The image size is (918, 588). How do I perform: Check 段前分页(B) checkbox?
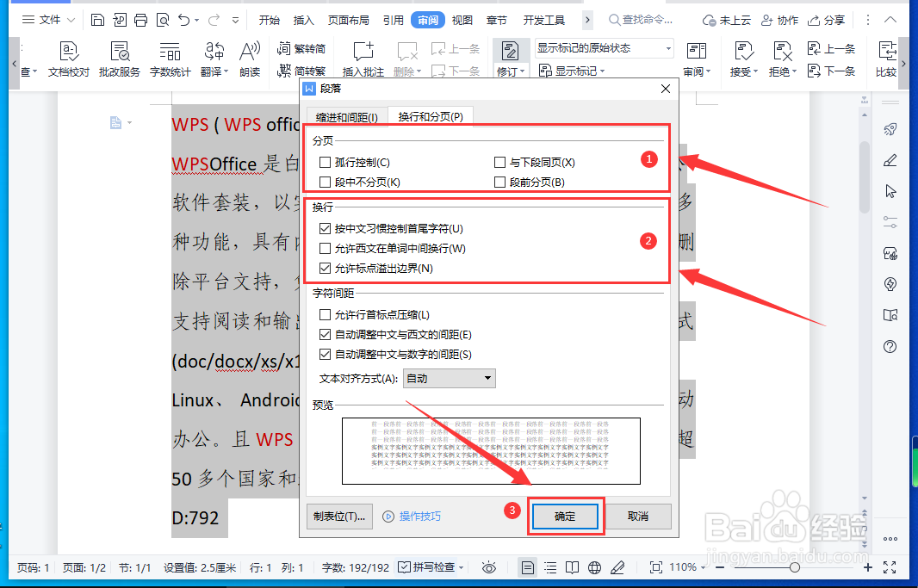(499, 182)
